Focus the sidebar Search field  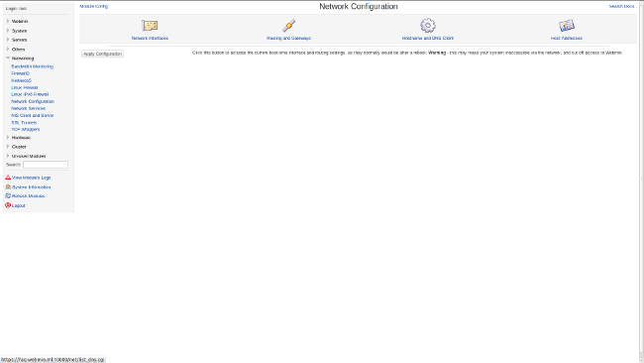click(x=46, y=165)
